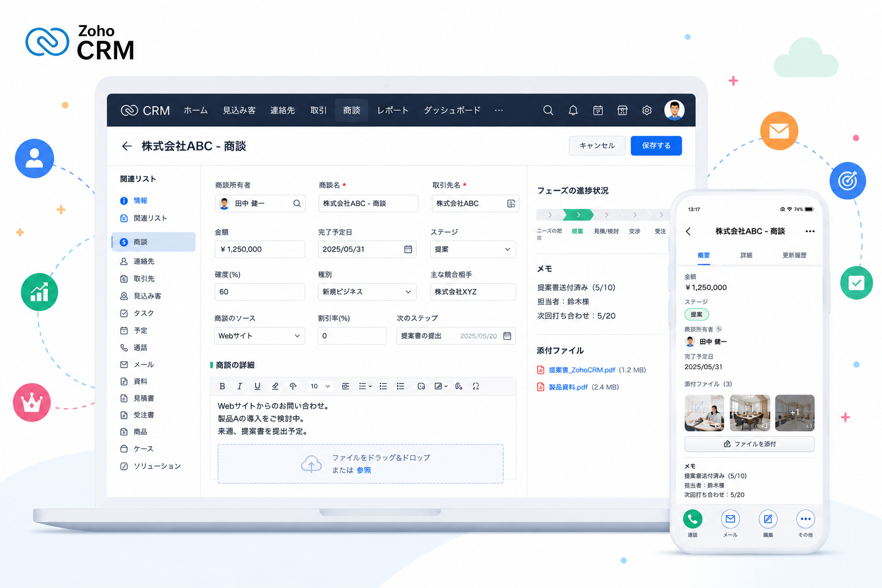The height and width of the screenshot is (588, 882).
Task: Tap the その他 more icon on mobile
Action: click(806, 519)
